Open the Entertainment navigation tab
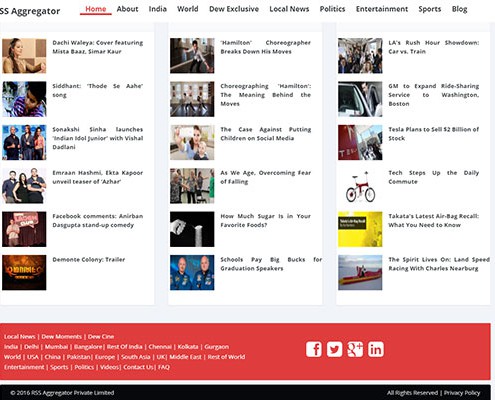 [x=382, y=9]
